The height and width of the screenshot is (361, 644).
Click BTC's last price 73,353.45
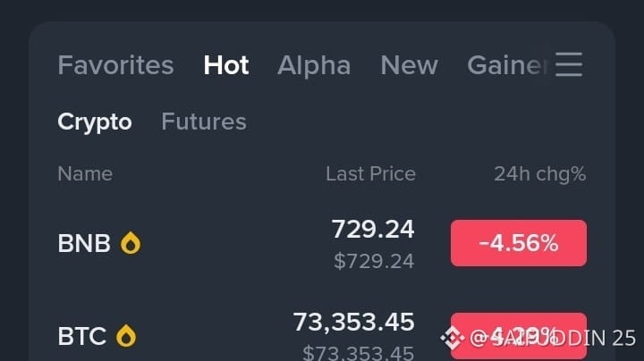tap(353, 322)
